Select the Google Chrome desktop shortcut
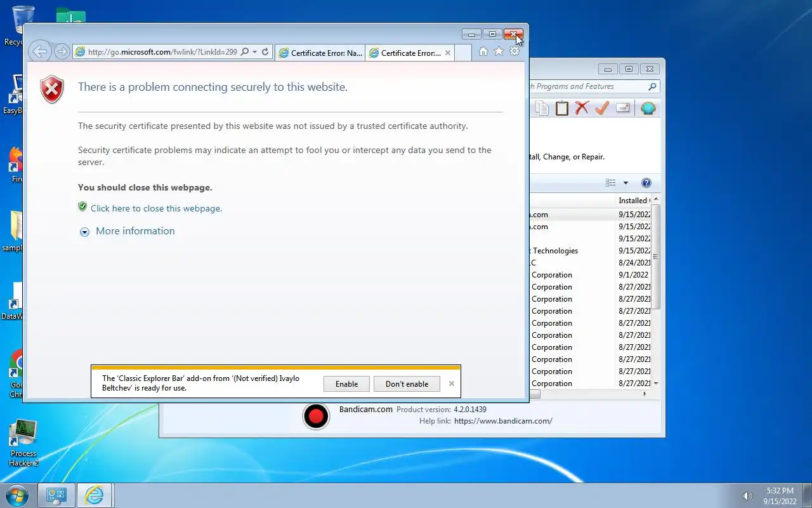Viewport: 812px width, 508px height. (14, 373)
